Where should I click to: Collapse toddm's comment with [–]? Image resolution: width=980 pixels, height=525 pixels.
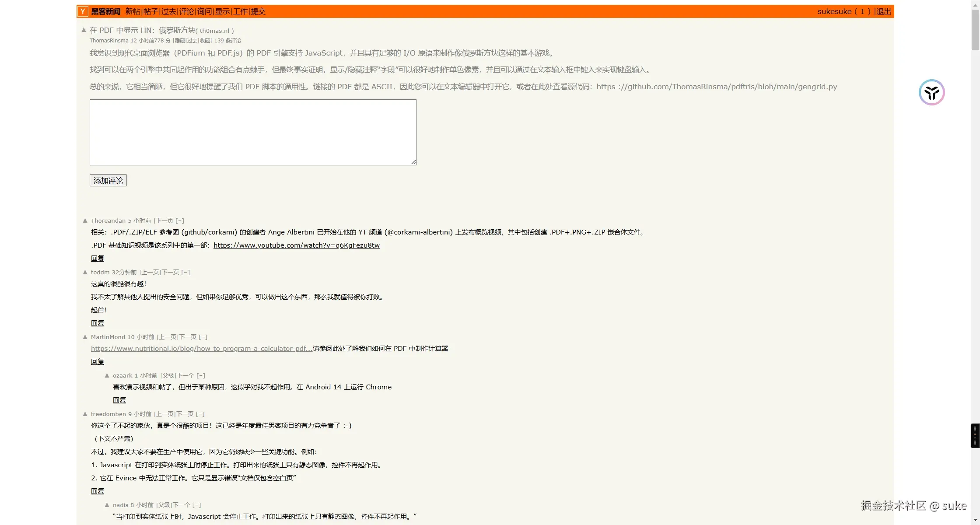185,272
